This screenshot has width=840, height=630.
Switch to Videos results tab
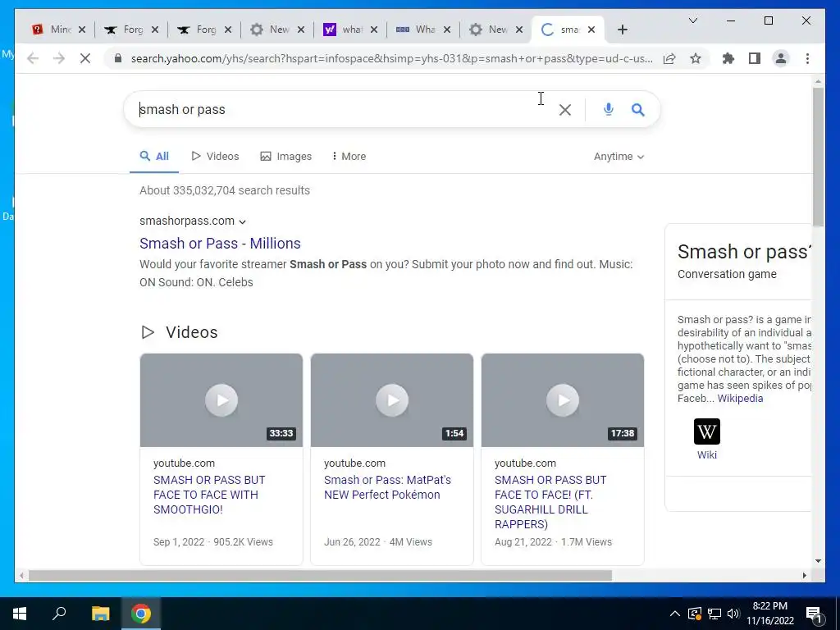(216, 157)
